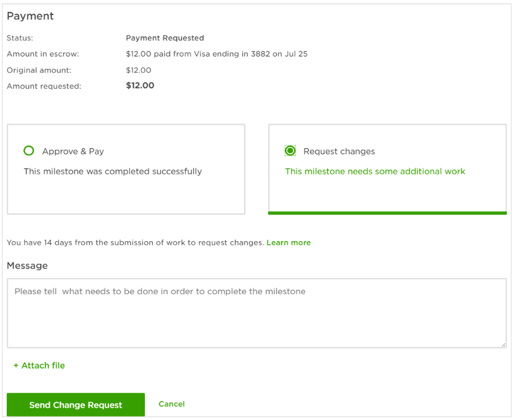514x420 pixels.
Task: Click 'This milestone needs some additional work' text
Action: [375, 172]
